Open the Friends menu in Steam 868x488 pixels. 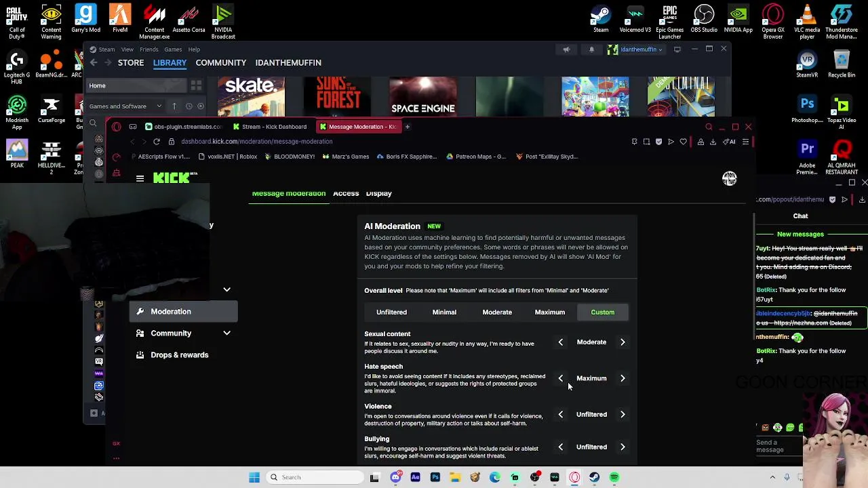tap(149, 49)
